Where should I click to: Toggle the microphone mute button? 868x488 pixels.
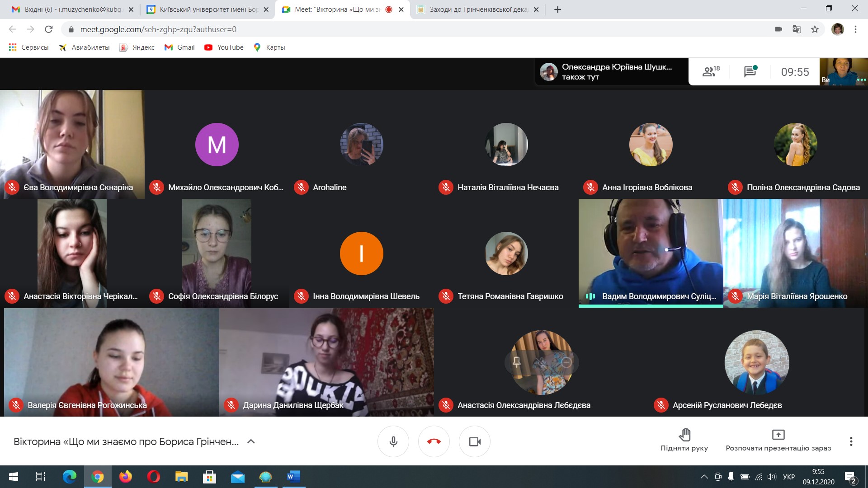[x=393, y=441]
